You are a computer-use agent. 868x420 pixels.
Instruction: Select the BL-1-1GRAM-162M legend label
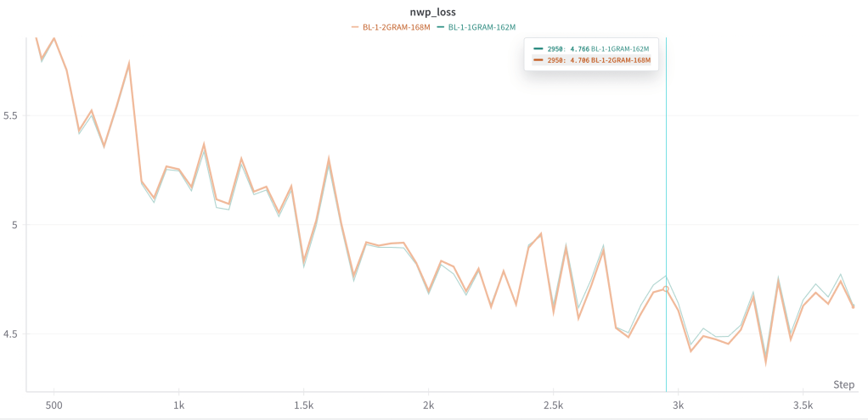[481, 27]
